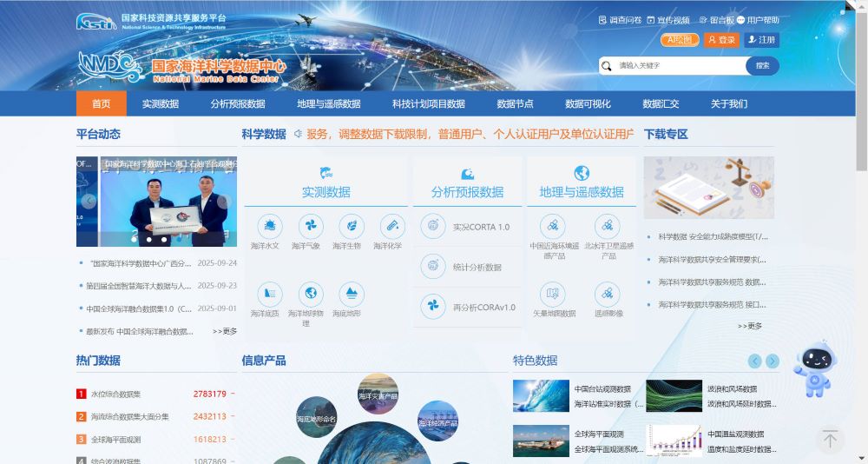This screenshot has height=464, width=868.
Task: Open the 全球海平面观测 thumbnail image
Action: [x=541, y=441]
